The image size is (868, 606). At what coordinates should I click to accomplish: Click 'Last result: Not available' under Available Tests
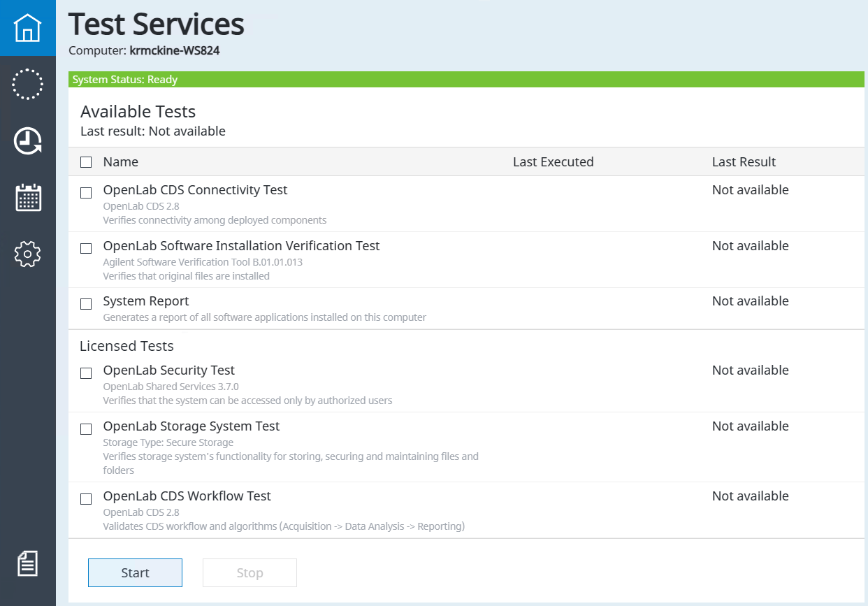[x=153, y=131]
